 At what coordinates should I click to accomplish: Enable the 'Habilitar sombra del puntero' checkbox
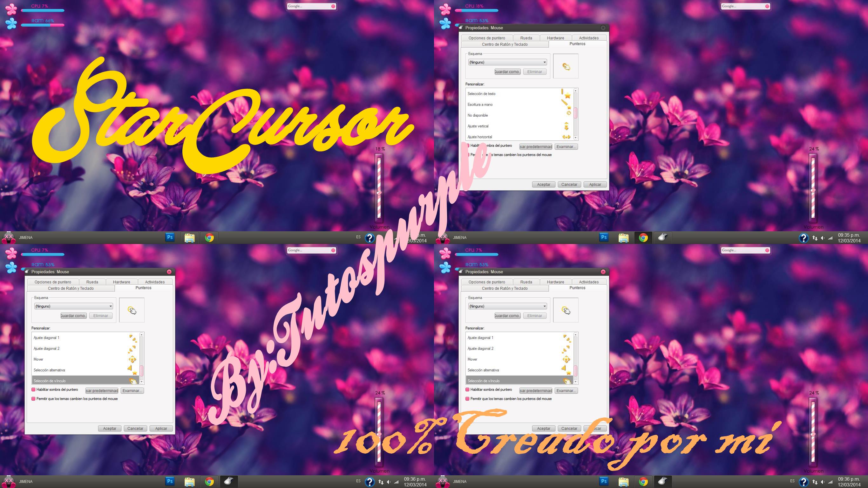33,390
